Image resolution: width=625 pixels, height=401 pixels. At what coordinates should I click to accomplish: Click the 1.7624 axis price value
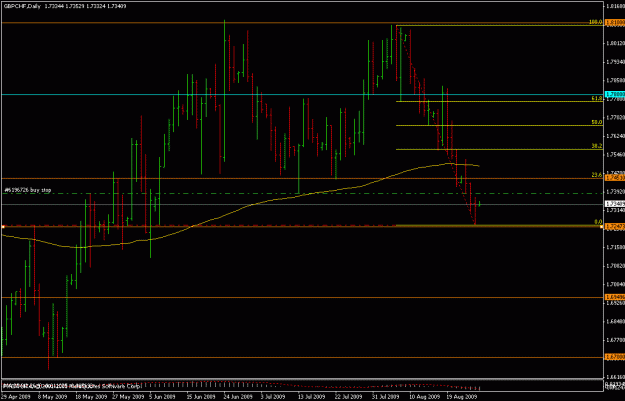(615, 136)
